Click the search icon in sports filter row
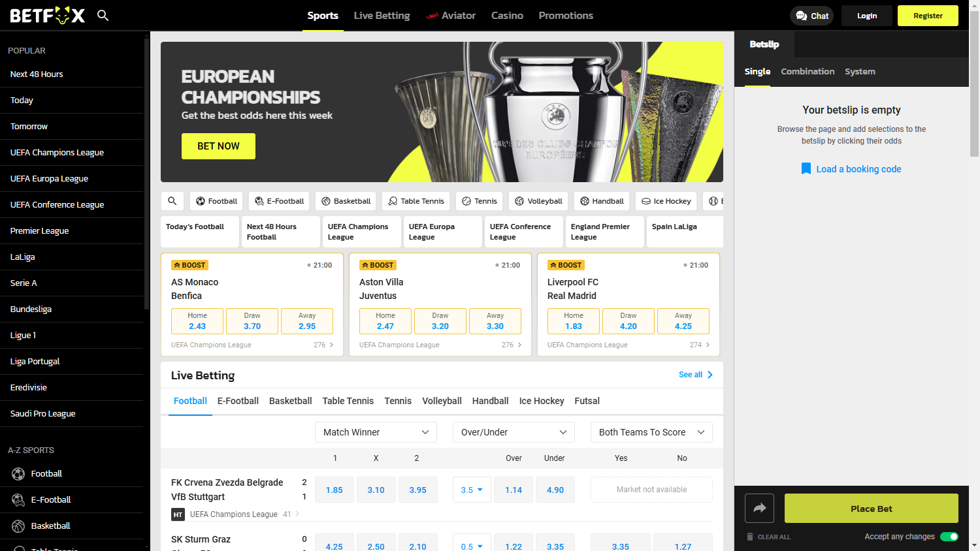This screenshot has width=980, height=551. click(x=172, y=201)
